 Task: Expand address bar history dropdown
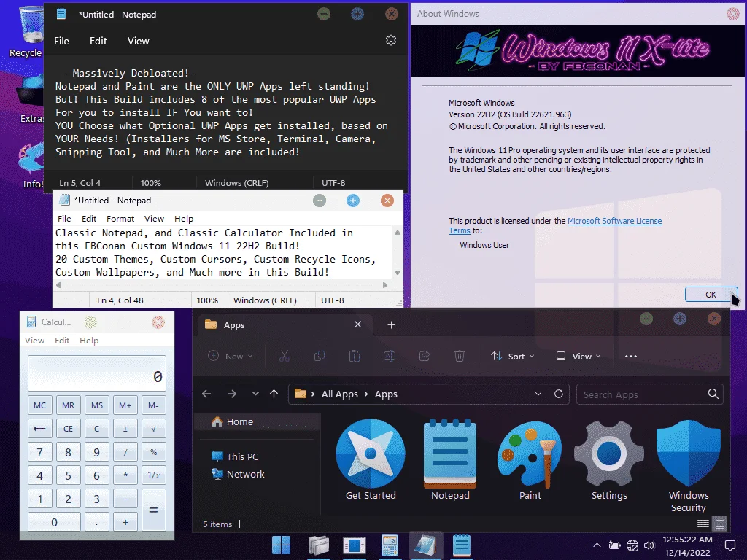coord(538,394)
